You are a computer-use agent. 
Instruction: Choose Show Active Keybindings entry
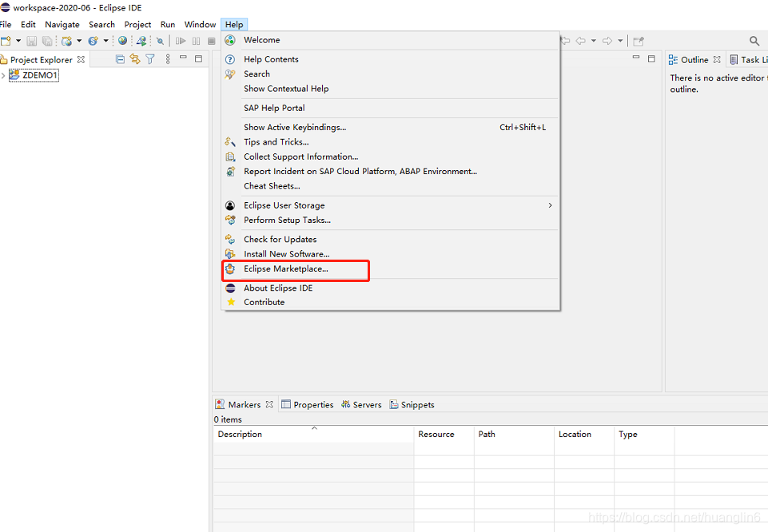(390, 127)
